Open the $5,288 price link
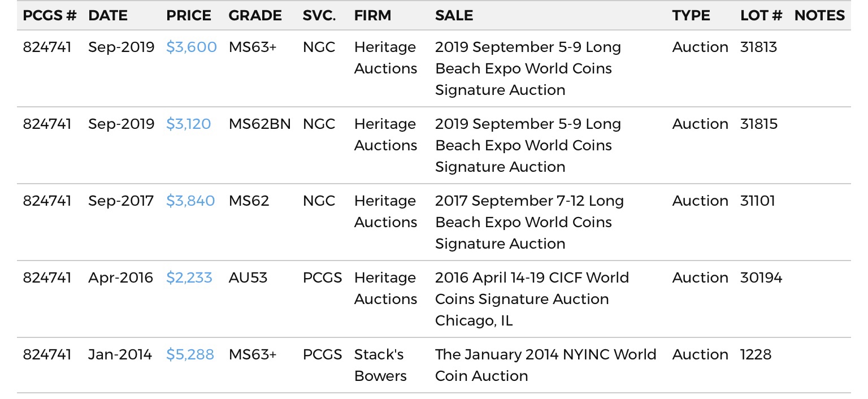The image size is (868, 399). pyautogui.click(x=190, y=355)
